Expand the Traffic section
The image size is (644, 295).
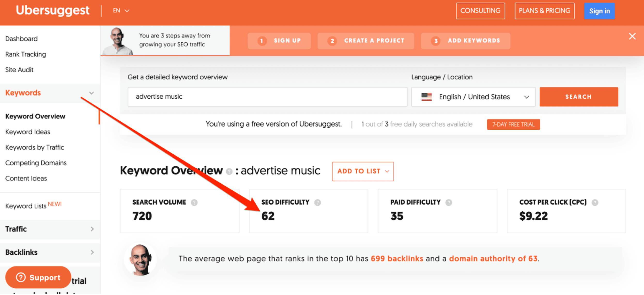[x=50, y=229]
